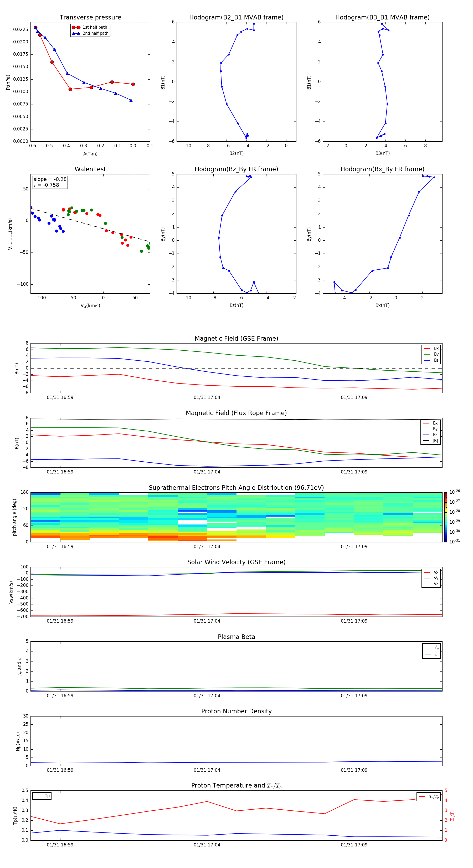Select 'Vx' in the velocity legend
The image size is (473, 868).
431,572
